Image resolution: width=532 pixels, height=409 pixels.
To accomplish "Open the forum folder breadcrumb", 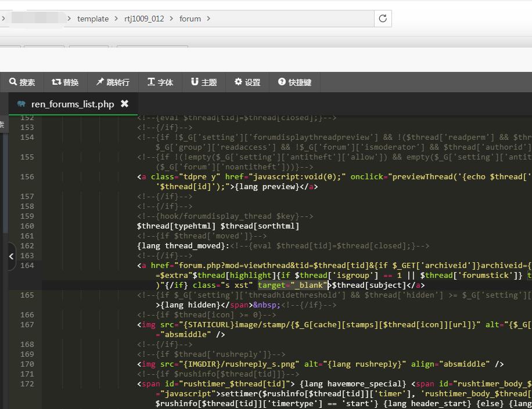I will [x=190, y=19].
